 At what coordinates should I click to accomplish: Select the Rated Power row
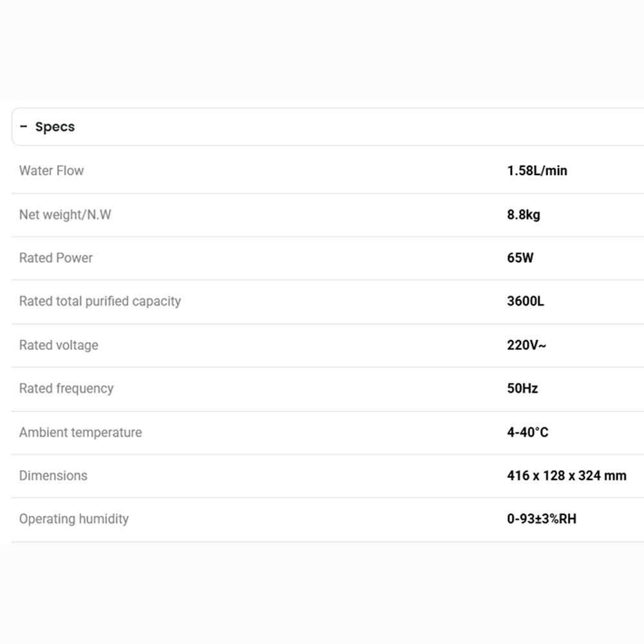pos(56,258)
